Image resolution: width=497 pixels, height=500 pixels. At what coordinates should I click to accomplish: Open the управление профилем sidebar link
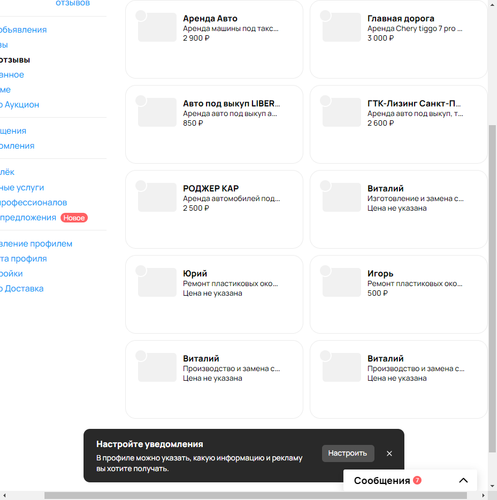(x=36, y=244)
